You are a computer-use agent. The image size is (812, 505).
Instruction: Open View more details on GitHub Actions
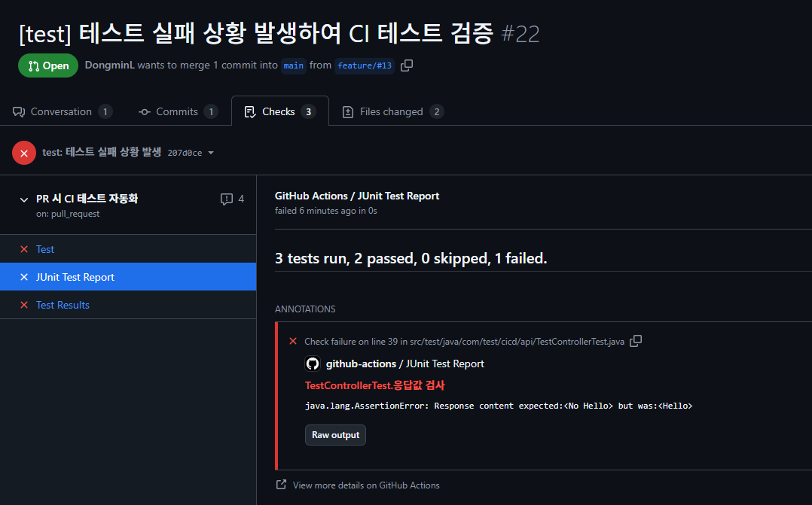point(366,485)
